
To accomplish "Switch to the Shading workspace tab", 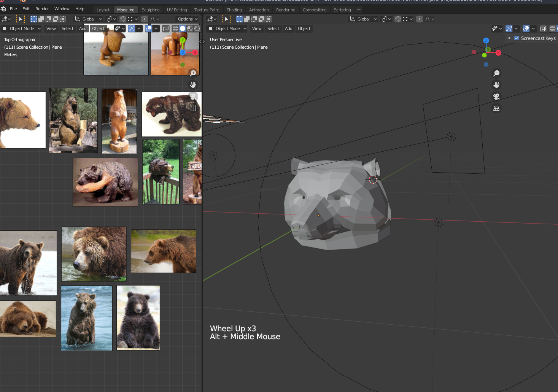I will [234, 10].
